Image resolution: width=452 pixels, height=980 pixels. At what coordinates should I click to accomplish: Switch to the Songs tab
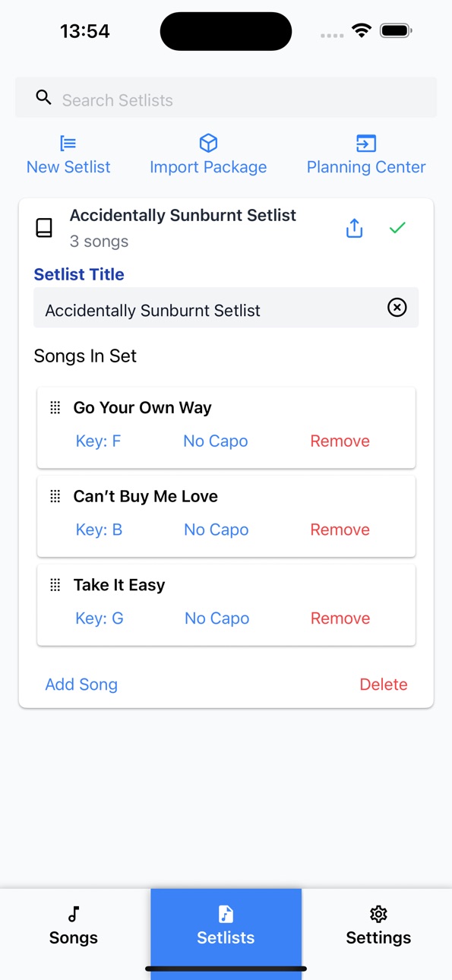point(74,926)
